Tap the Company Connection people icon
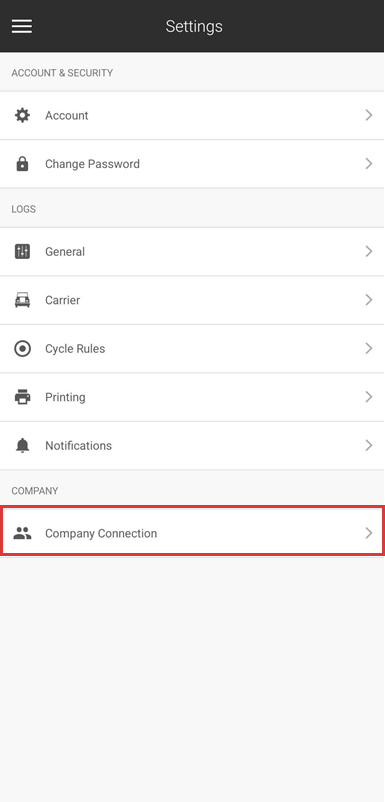This screenshot has width=385, height=802. [x=22, y=533]
